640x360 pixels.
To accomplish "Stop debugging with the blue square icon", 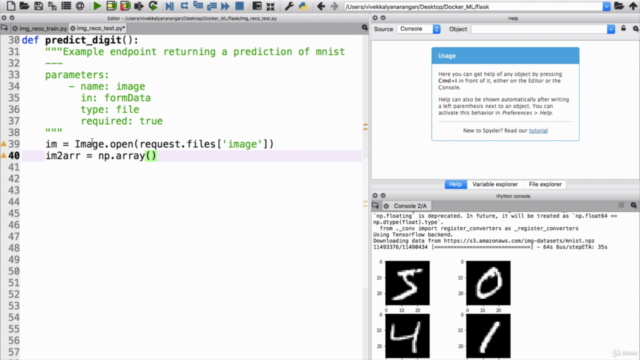I will pyautogui.click(x=240, y=6).
